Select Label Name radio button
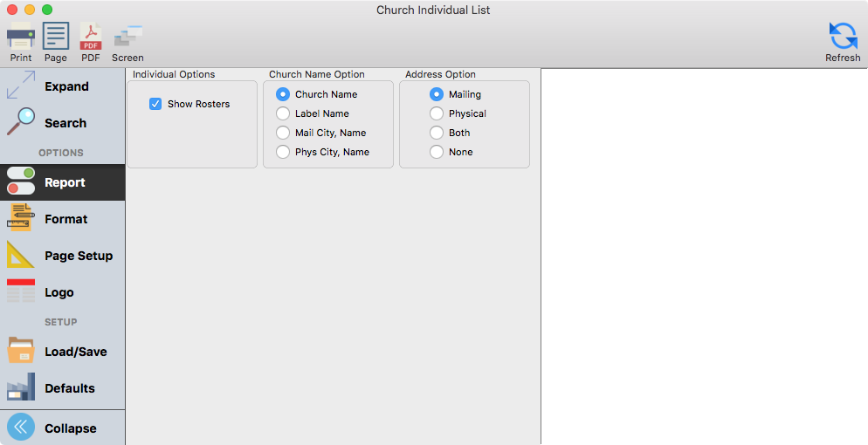 pos(283,113)
